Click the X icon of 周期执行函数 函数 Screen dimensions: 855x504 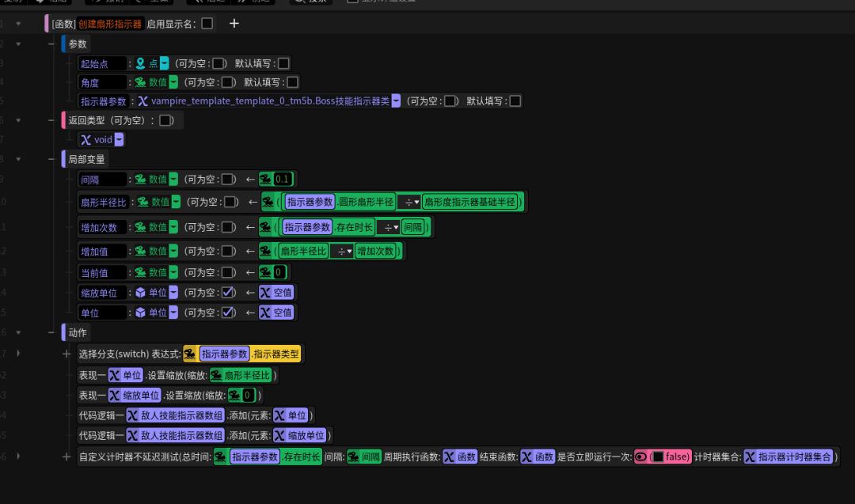[x=449, y=457]
